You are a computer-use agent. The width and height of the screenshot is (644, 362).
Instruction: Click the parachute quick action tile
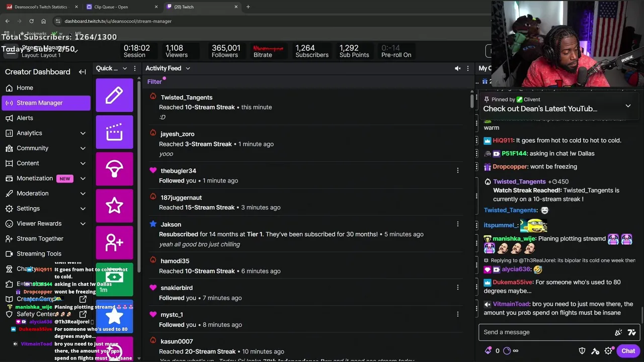114,169
